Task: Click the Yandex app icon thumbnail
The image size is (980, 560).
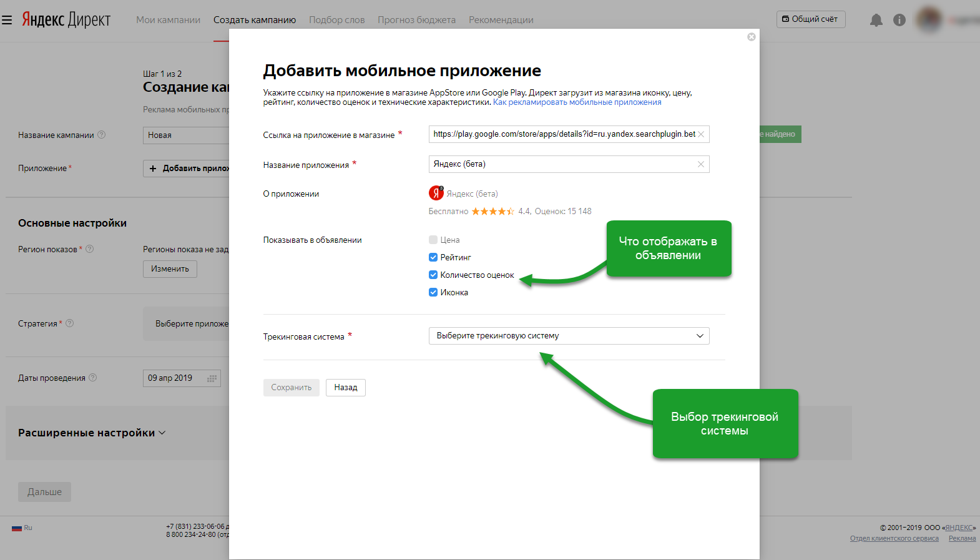Action: click(x=436, y=194)
